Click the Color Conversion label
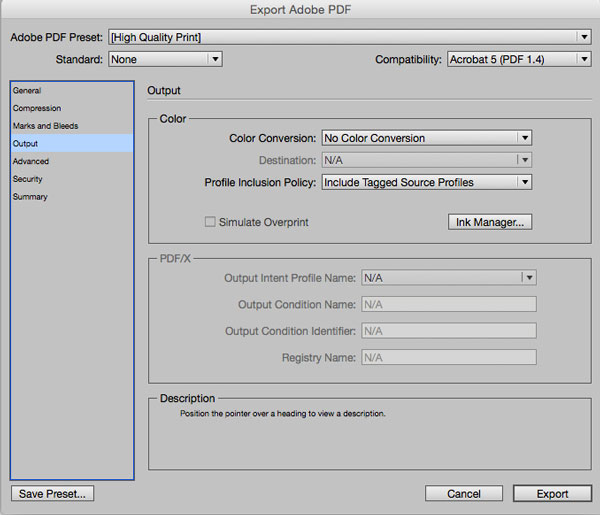The width and height of the screenshot is (600, 515). [272, 138]
